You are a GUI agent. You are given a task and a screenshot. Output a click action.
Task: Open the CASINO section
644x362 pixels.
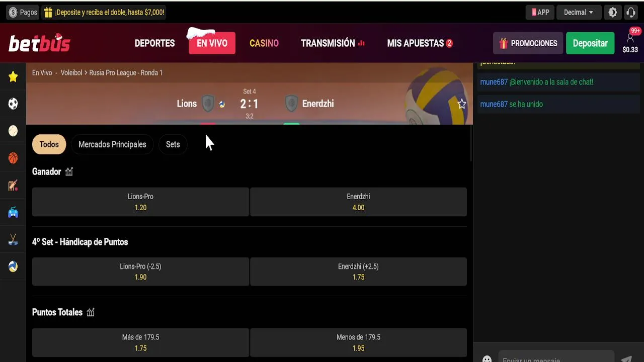point(264,43)
